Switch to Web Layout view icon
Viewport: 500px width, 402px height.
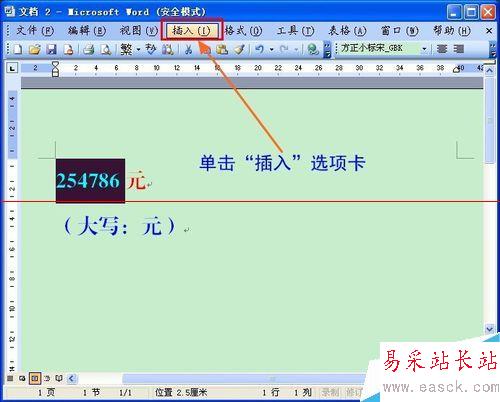click(22, 378)
